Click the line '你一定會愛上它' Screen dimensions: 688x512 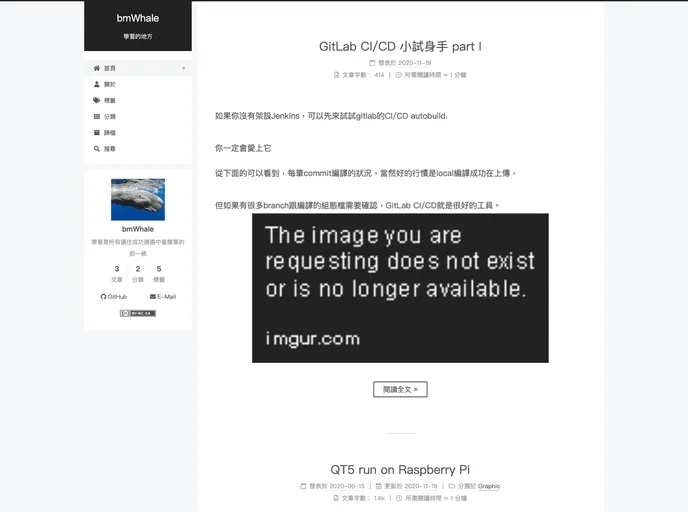click(243, 148)
